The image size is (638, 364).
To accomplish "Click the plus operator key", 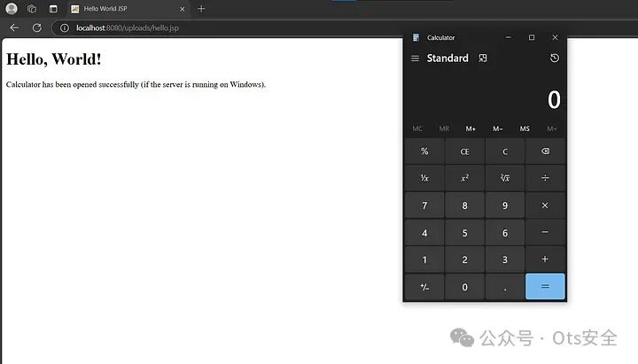I will (x=545, y=259).
